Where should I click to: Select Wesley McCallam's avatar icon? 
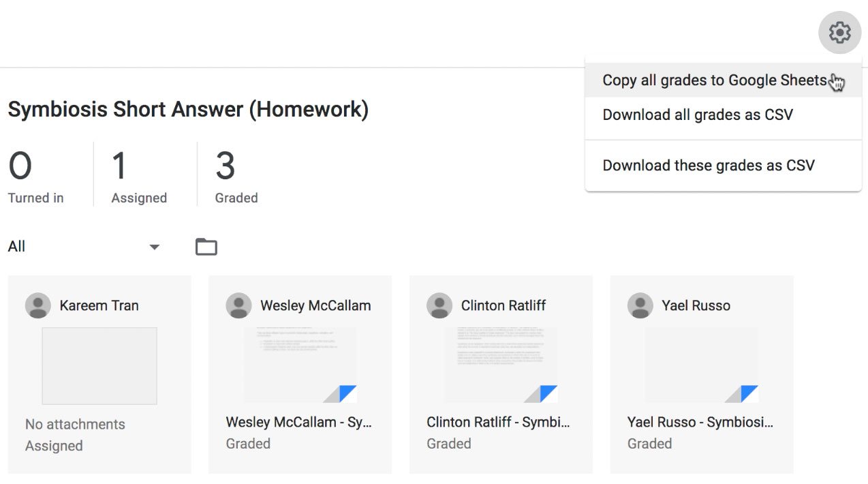click(238, 305)
